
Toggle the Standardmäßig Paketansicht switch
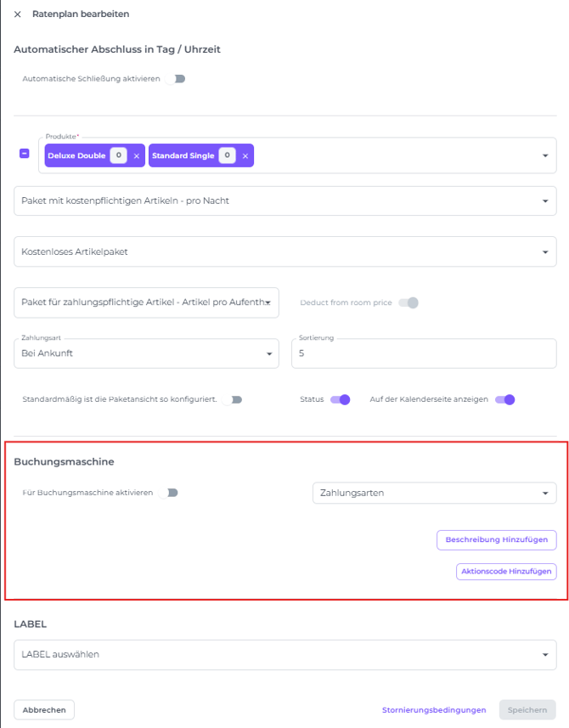233,400
